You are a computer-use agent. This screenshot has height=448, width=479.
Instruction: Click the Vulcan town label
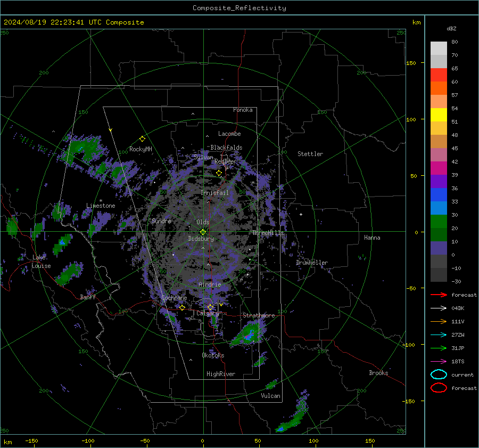pos(271,396)
